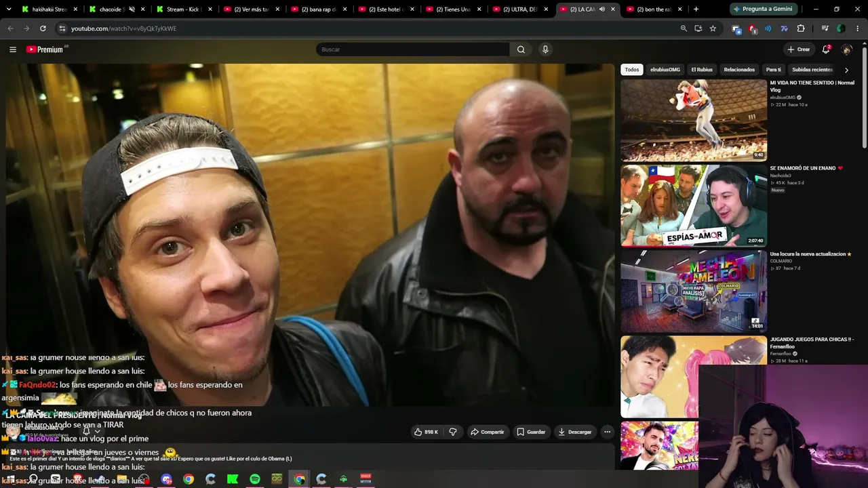Screen dimensions: 868x488
Task: Install app icon in the address bar
Action: click(x=698, y=28)
